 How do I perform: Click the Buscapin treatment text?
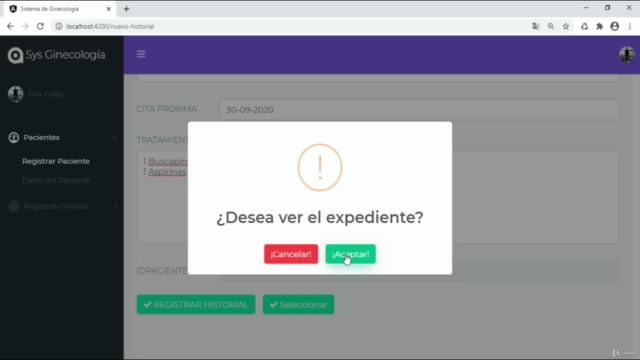click(167, 161)
